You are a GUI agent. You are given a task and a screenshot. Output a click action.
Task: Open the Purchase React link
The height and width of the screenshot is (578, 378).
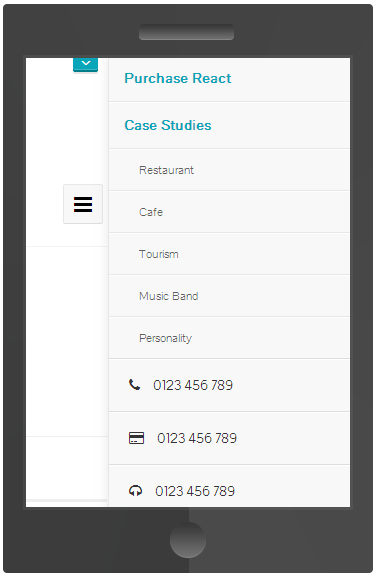tap(178, 79)
